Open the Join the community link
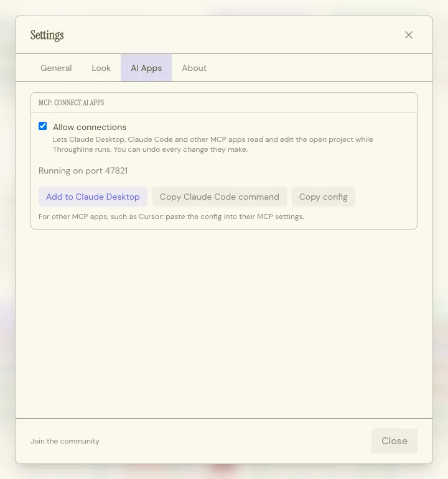Viewport: 448px width, 479px height. pos(65,441)
